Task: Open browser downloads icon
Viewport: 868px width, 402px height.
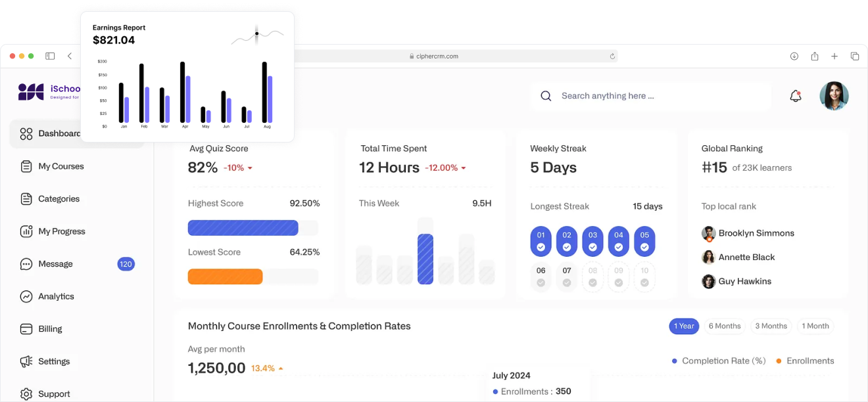Action: pyautogui.click(x=794, y=56)
